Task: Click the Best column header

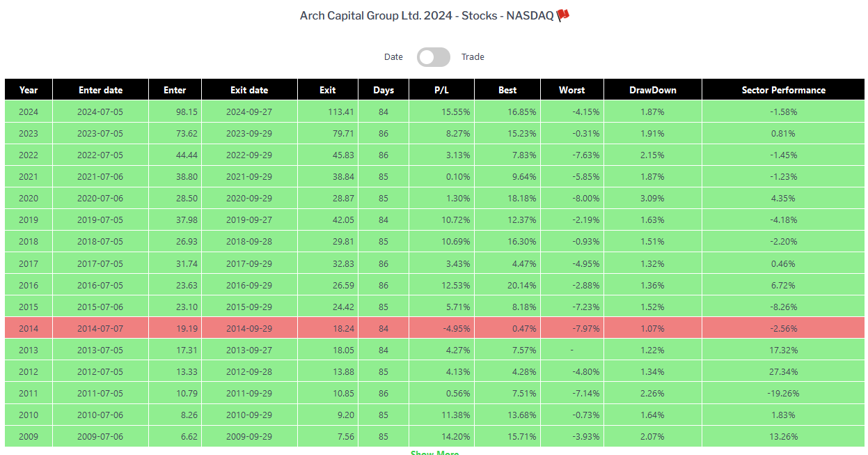Action: pyautogui.click(x=507, y=90)
